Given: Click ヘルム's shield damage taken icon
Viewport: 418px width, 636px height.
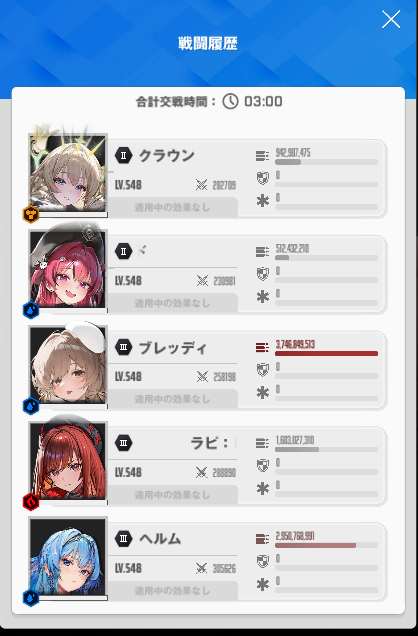Looking at the screenshot, I should (263, 561).
